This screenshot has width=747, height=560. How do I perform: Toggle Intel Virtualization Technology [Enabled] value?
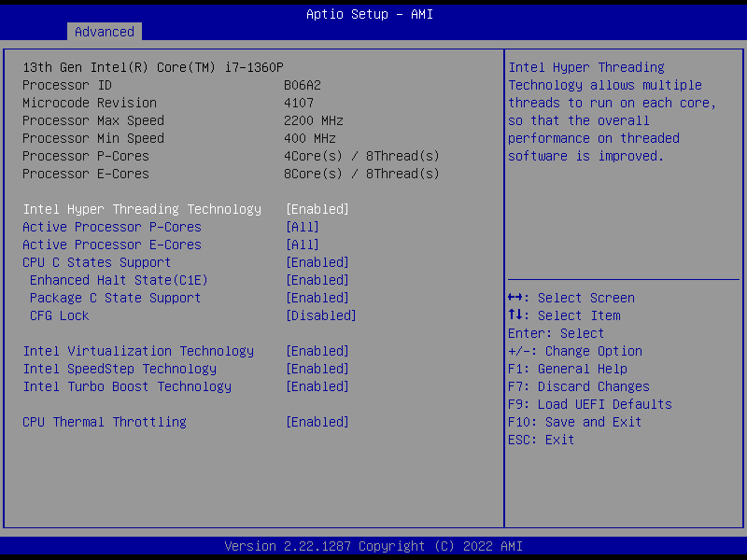(317, 352)
